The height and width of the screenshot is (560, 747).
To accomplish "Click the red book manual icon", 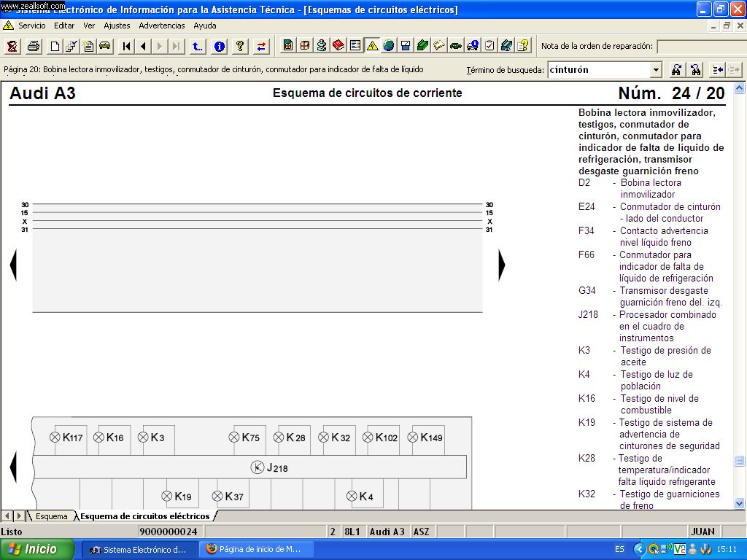I will [338, 46].
